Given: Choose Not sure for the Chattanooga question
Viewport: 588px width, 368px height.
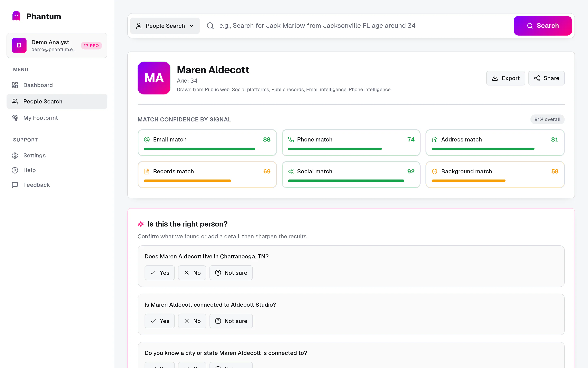Looking at the screenshot, I should pos(231,273).
